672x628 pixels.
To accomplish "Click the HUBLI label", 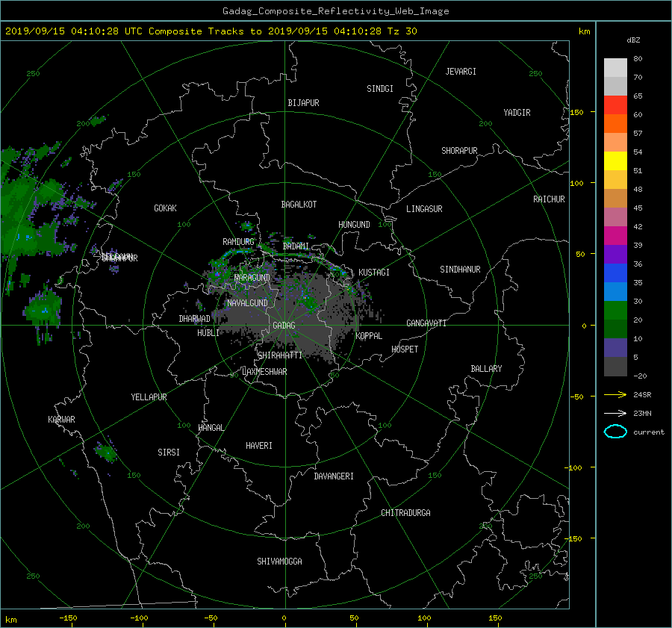I will click(208, 333).
